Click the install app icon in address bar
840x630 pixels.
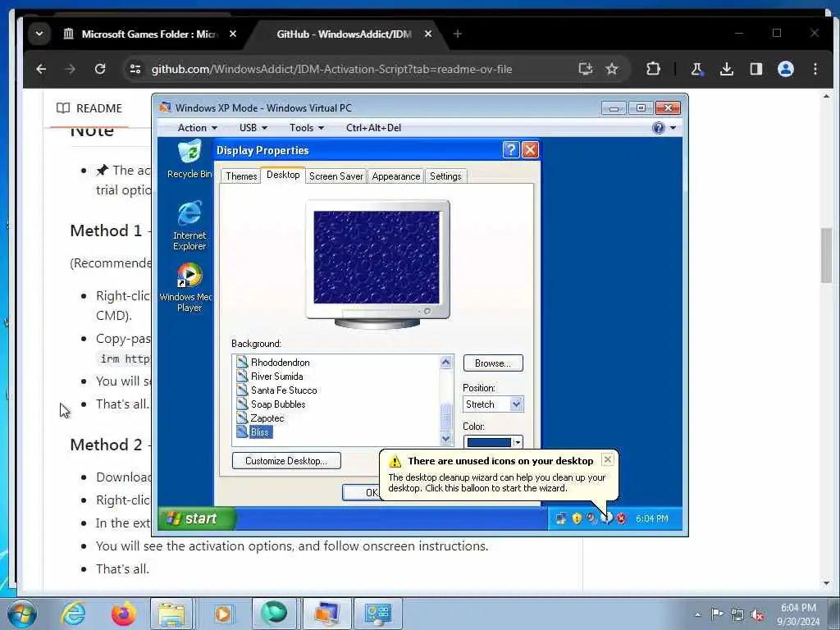[x=585, y=69]
